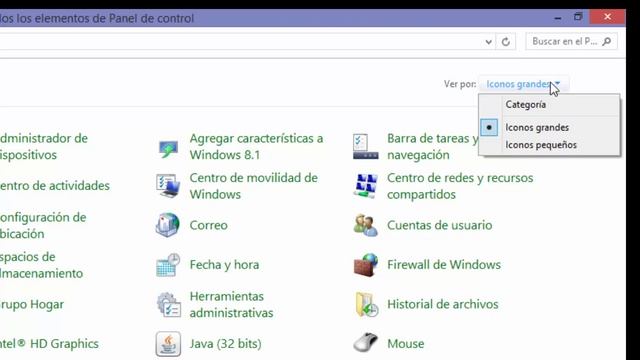The image size is (640, 360).
Task: Open the Agregar características a Windows 8.1 link
Action: 256,147
